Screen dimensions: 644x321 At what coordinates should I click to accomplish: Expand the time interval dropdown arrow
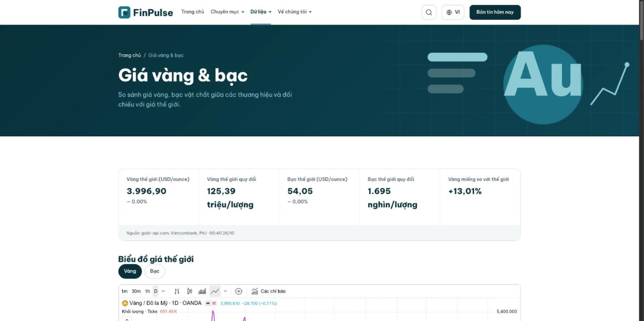pyautogui.click(x=163, y=291)
